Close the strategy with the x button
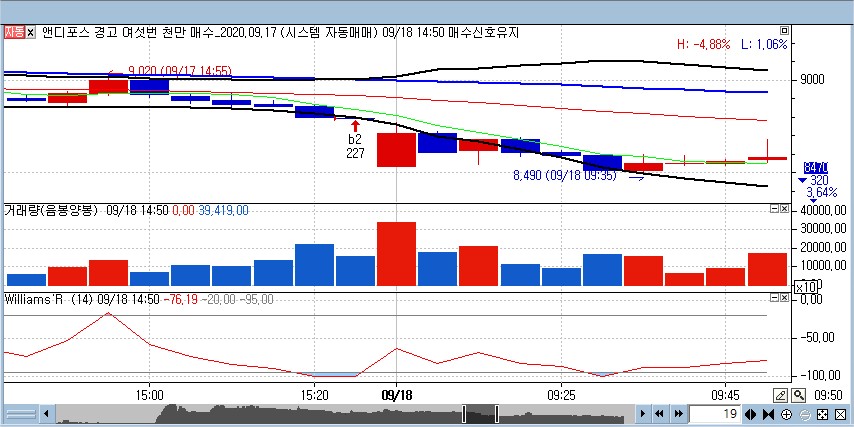854x427 pixels. (x=31, y=32)
